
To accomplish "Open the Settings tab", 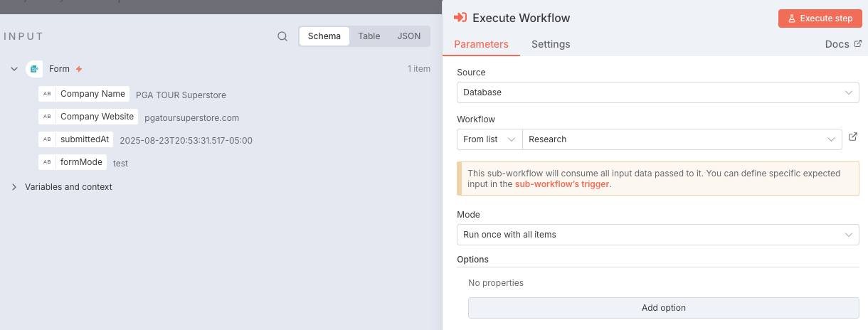I will click(x=551, y=44).
